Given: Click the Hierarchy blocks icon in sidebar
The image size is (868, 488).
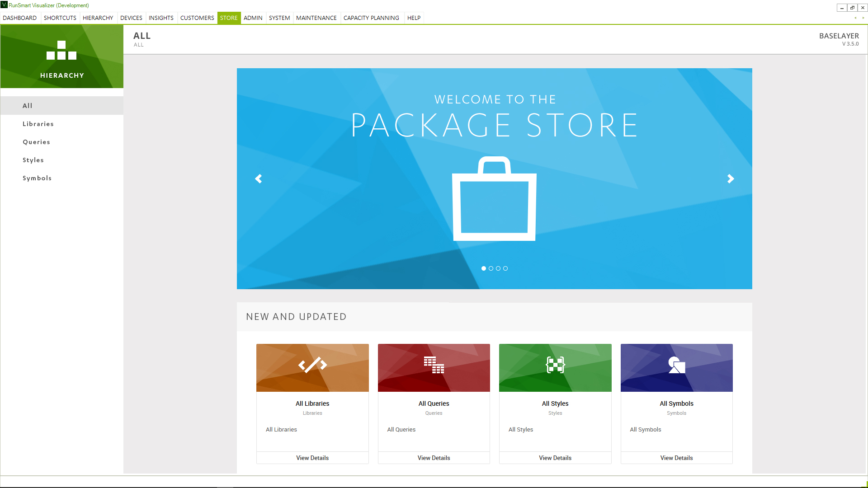Looking at the screenshot, I should coord(61,50).
